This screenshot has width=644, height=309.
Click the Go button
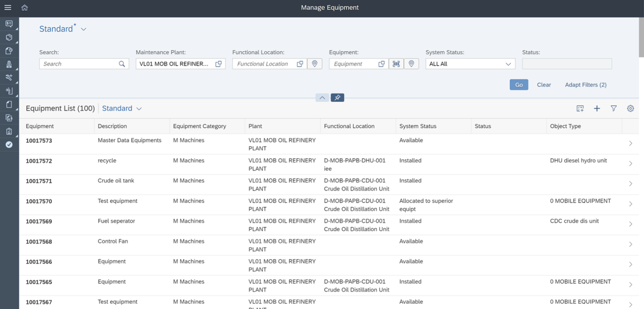519,85
